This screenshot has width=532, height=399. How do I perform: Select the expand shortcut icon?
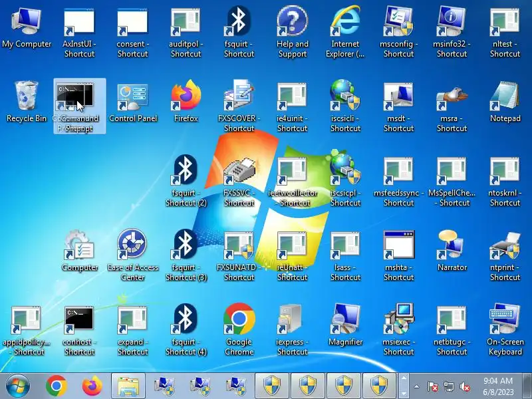(132, 331)
